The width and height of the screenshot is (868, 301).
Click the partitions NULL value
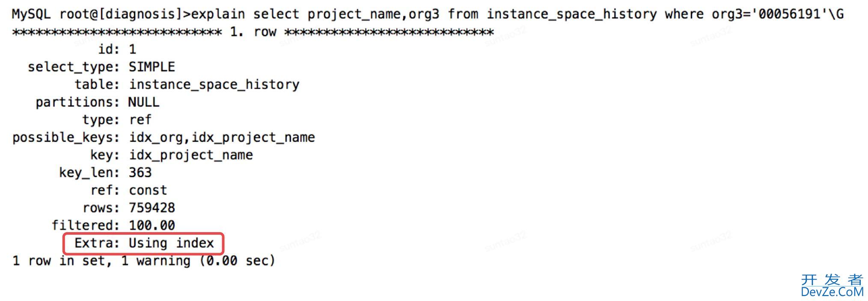click(144, 102)
